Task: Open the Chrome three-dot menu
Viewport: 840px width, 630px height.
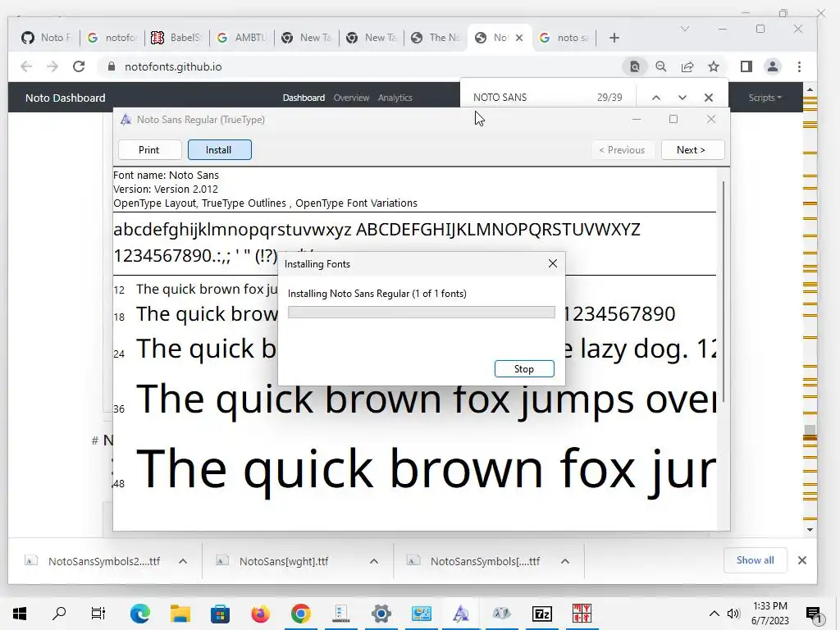Action: click(x=799, y=66)
